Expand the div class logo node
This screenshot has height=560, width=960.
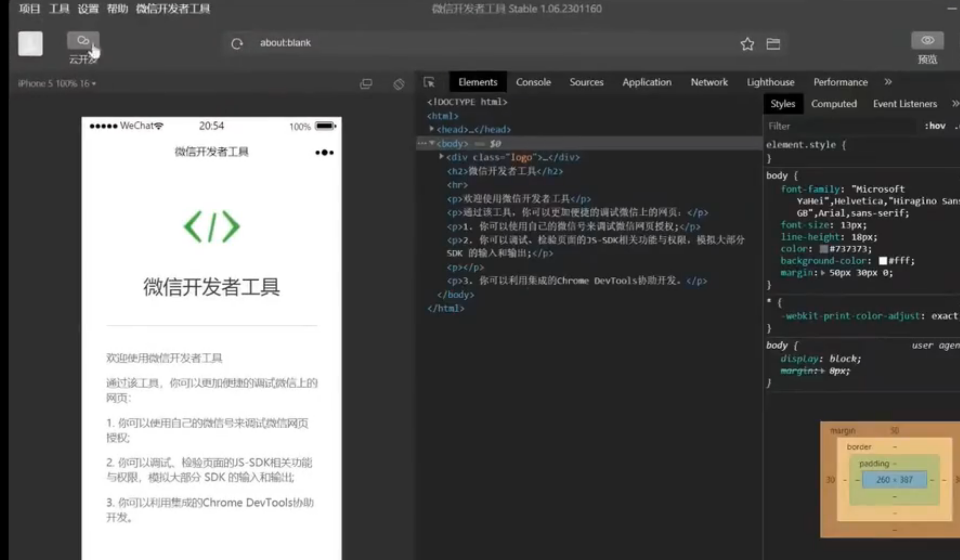point(441,157)
